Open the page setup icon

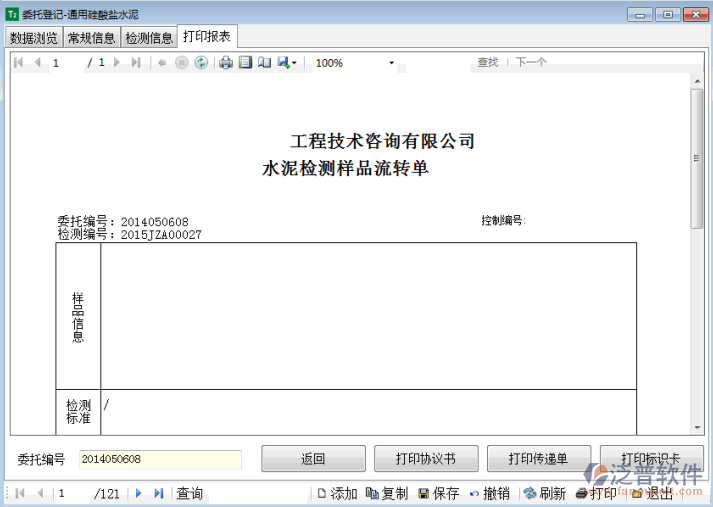point(264,63)
